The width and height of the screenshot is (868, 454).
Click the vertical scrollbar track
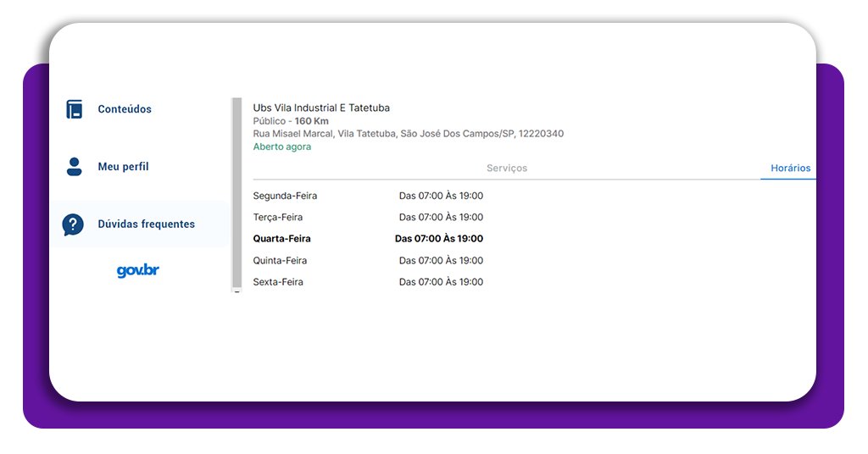tap(237, 192)
